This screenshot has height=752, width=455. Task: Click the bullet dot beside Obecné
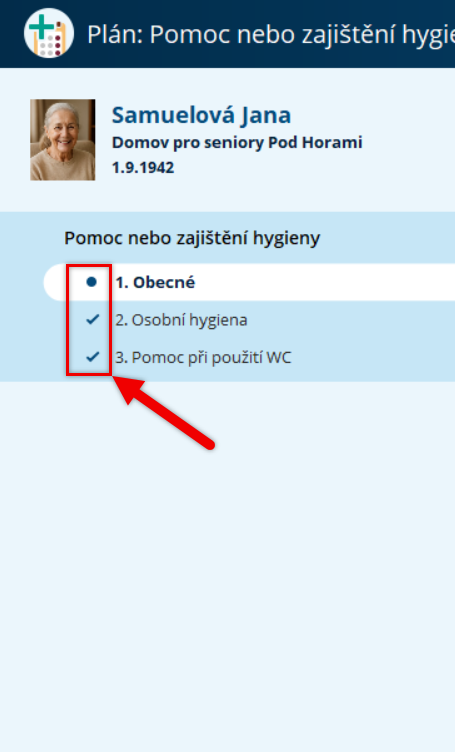point(92,282)
